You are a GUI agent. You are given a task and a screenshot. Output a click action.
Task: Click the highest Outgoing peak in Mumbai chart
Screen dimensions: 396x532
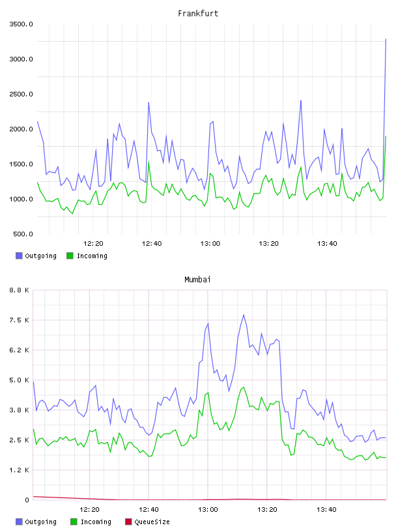244,315
